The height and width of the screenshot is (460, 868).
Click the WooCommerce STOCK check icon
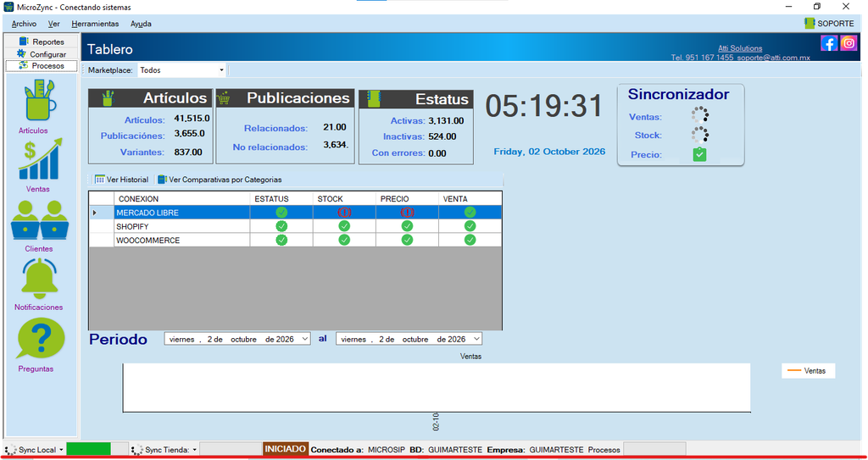[x=344, y=240]
